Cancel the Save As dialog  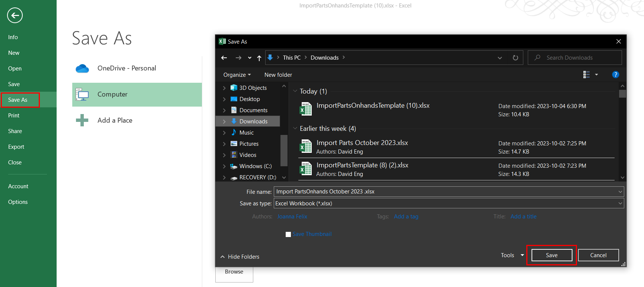598,255
